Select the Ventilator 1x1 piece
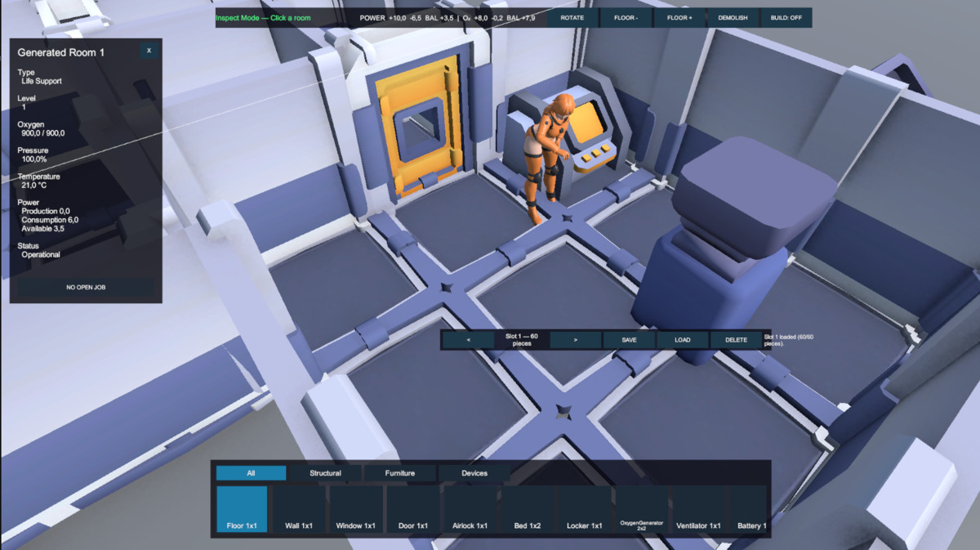Screen dimensions: 980x550 (698, 509)
